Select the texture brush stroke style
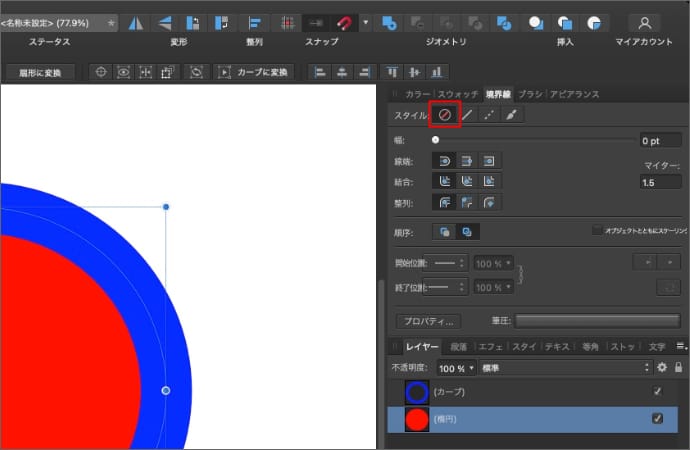 point(512,115)
